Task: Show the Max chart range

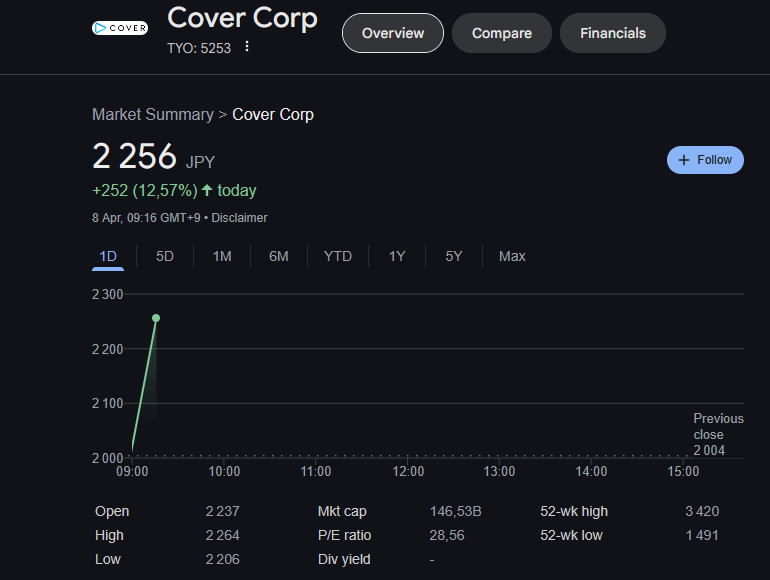Action: pyautogui.click(x=512, y=256)
